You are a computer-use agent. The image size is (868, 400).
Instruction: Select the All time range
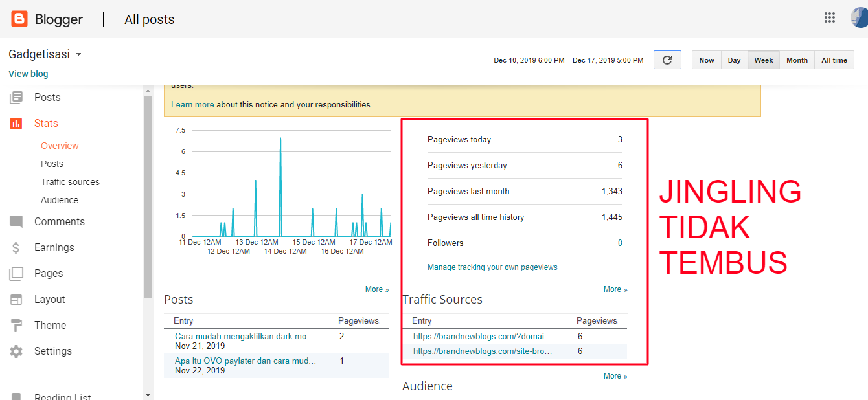pos(834,60)
